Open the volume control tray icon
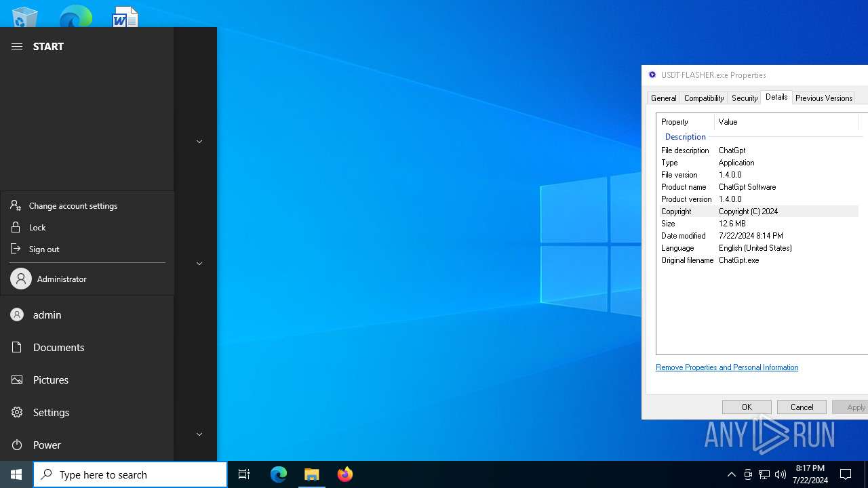Image resolution: width=868 pixels, height=488 pixels. 781,474
